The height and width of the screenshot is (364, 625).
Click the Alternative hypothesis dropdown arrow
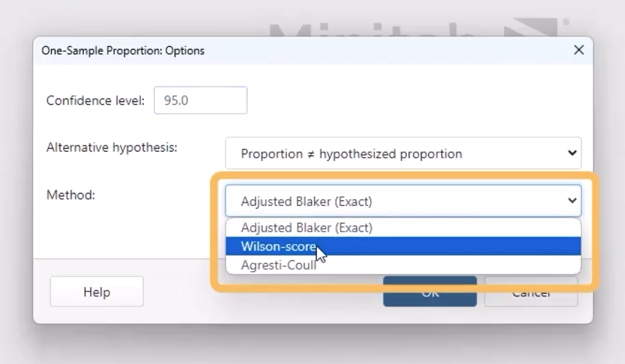(572, 154)
